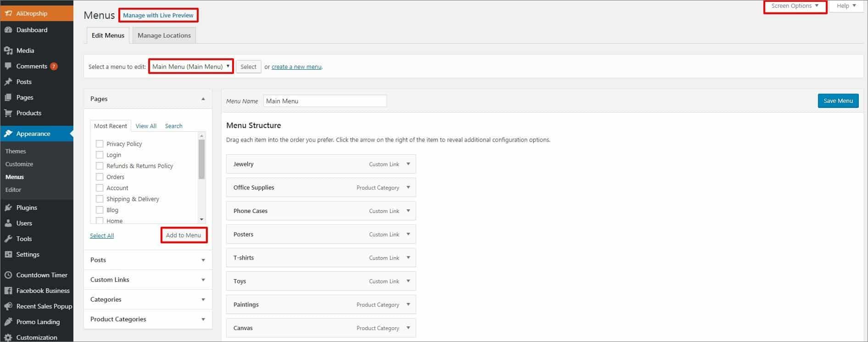The width and height of the screenshot is (868, 342).
Task: Expand the Posters menu item arrow
Action: pos(408,234)
